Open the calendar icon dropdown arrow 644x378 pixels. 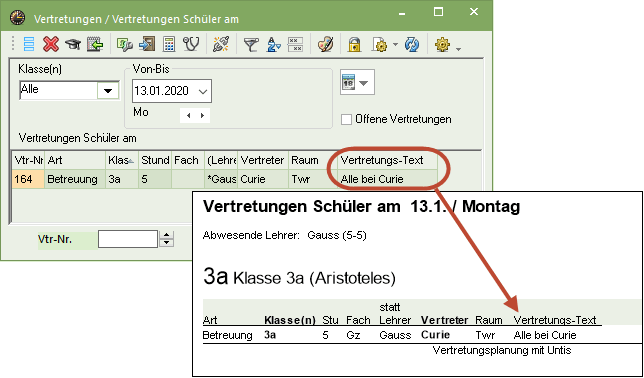(363, 83)
